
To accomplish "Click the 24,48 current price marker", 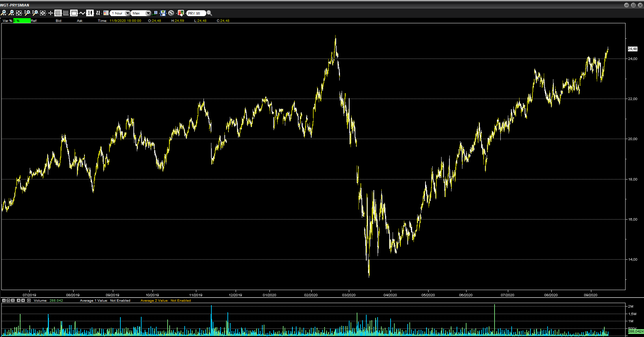I will (632, 49).
